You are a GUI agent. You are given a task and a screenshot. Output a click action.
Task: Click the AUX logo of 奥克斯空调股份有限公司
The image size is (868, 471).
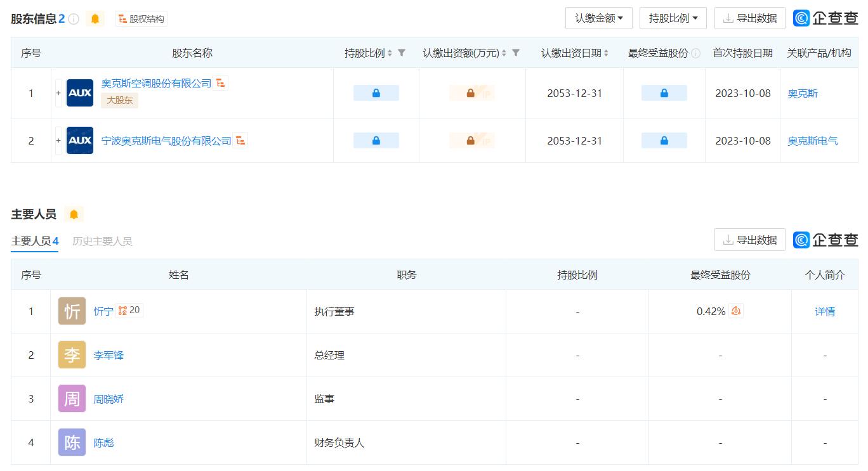tap(80, 93)
